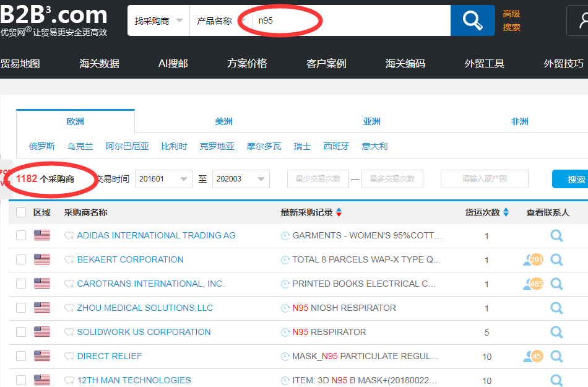Image resolution: width=588 pixels, height=387 pixels.
Task: Click clock icon beside N95 NIOSH RESPIRATOR
Action: pyautogui.click(x=285, y=308)
